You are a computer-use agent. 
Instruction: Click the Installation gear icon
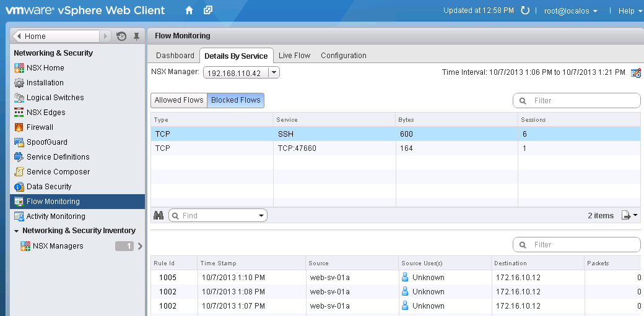19,82
